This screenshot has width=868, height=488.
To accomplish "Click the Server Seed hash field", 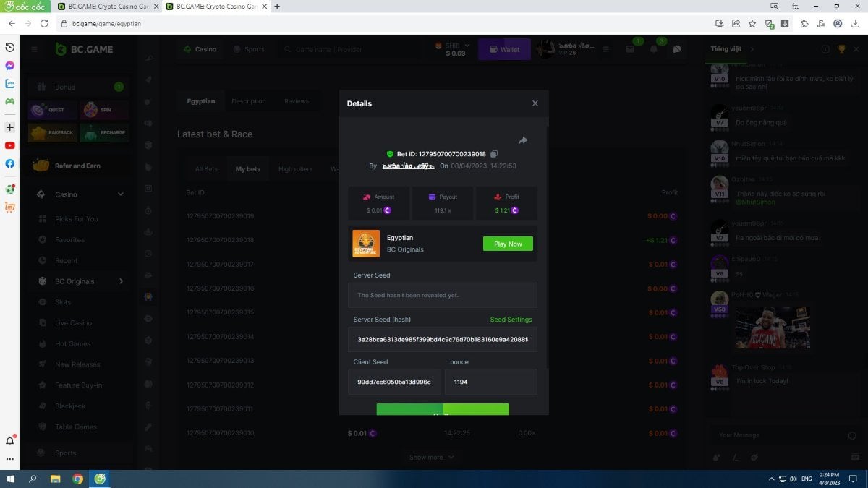I will pyautogui.click(x=442, y=339).
